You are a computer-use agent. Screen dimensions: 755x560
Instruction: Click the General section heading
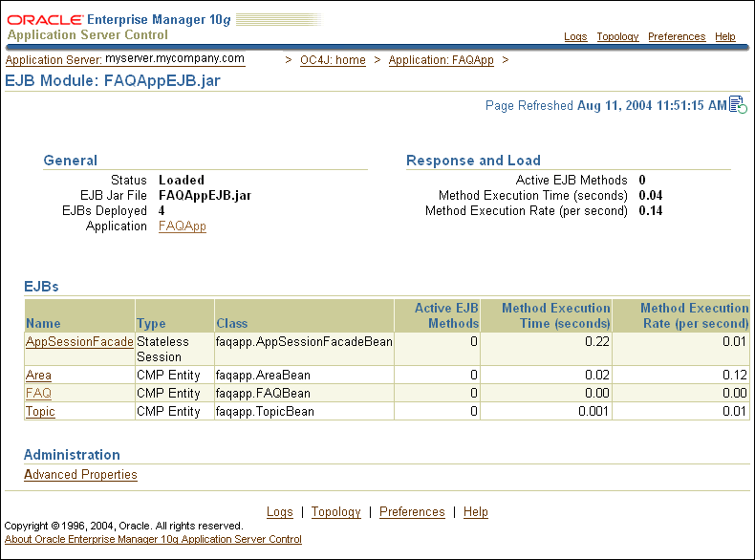pos(71,161)
